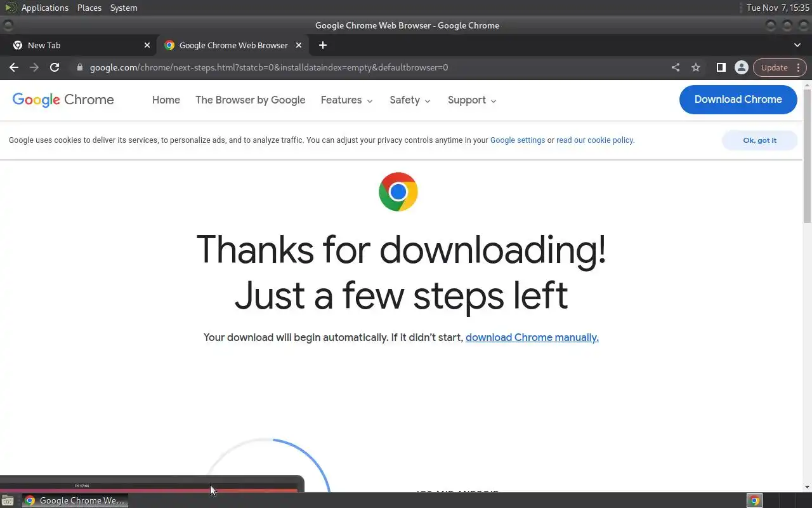
Task: Click the page vertical scrollbar thumb
Action: coord(807,156)
